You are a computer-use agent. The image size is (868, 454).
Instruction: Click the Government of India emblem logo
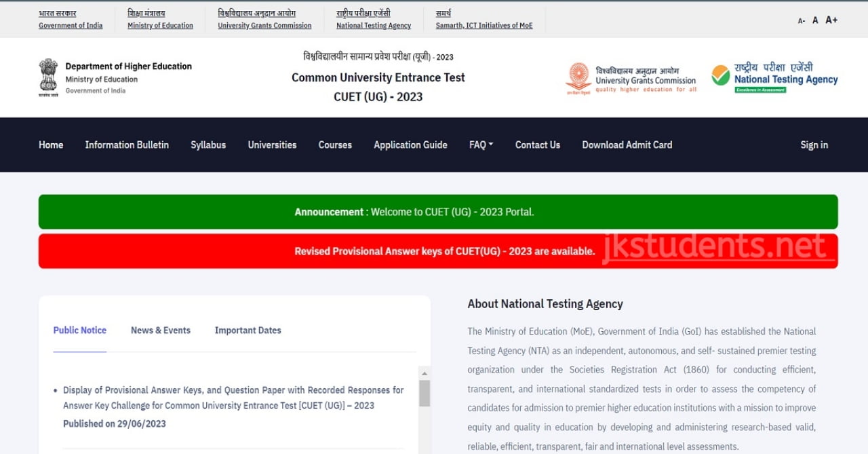[48, 77]
